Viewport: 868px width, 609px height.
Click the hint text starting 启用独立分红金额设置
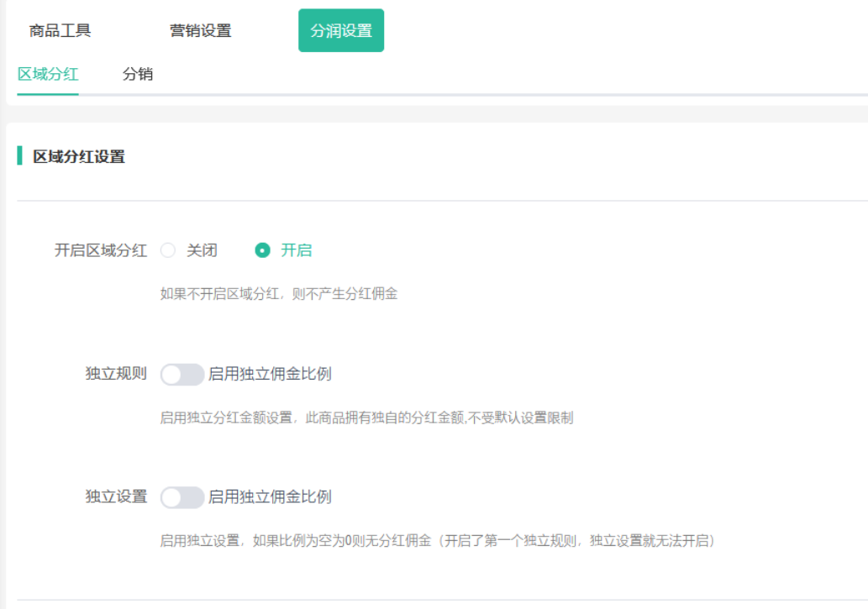pos(366,417)
